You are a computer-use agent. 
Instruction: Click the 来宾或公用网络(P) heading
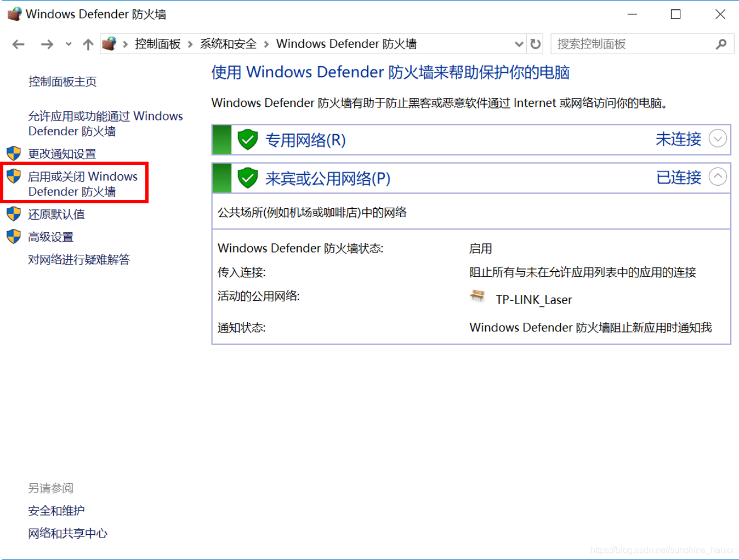(x=328, y=179)
